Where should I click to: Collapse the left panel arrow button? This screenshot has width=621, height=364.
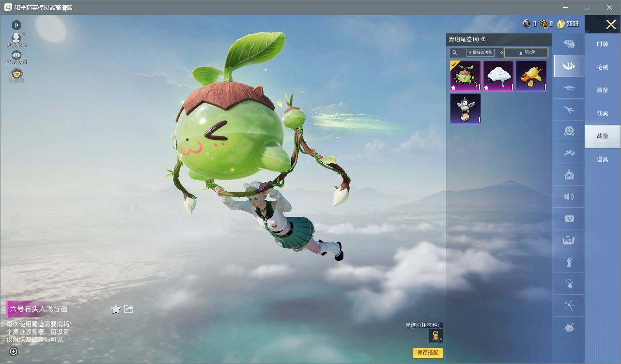[x=16, y=25]
